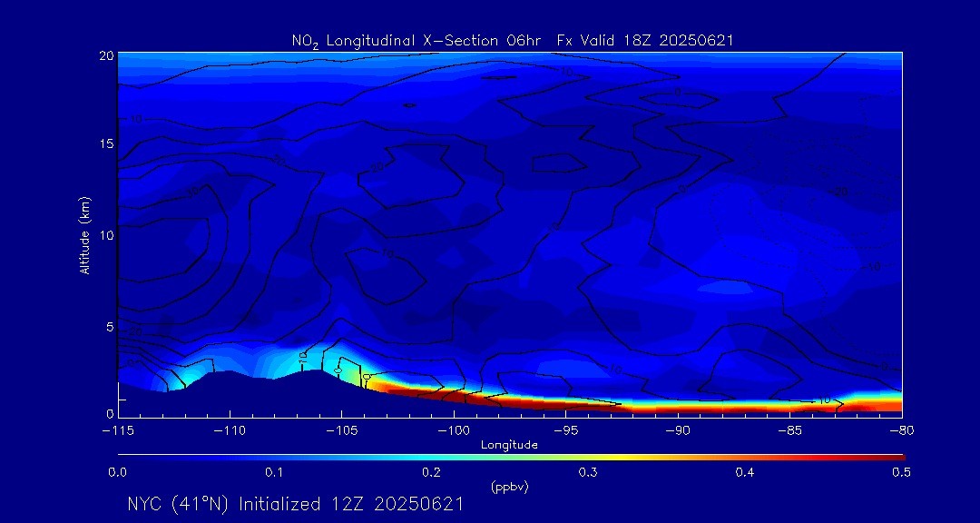The width and height of the screenshot is (980, 523).
Task: Click the -95 longitude tick label
Action: [x=565, y=431]
